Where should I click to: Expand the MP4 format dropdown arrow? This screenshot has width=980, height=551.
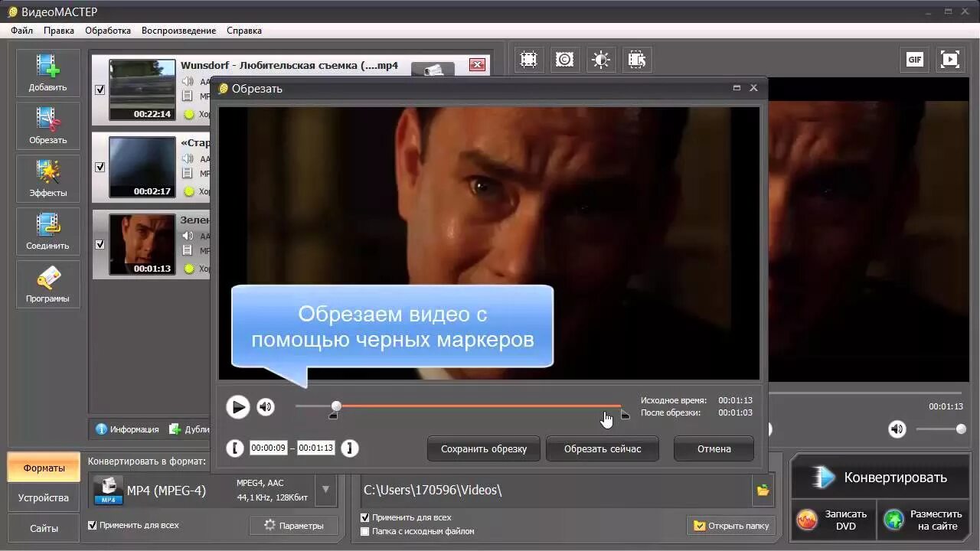click(325, 490)
